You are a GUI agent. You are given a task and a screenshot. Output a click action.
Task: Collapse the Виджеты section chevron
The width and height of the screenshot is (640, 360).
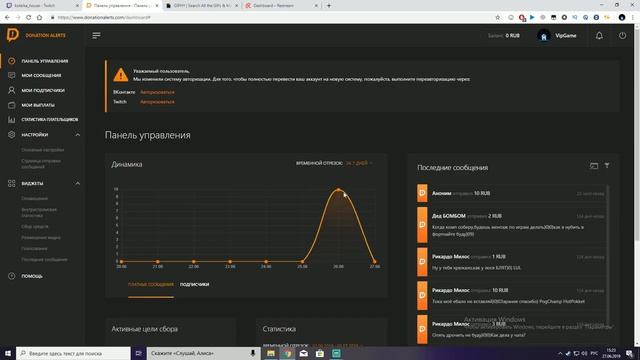[x=78, y=184]
